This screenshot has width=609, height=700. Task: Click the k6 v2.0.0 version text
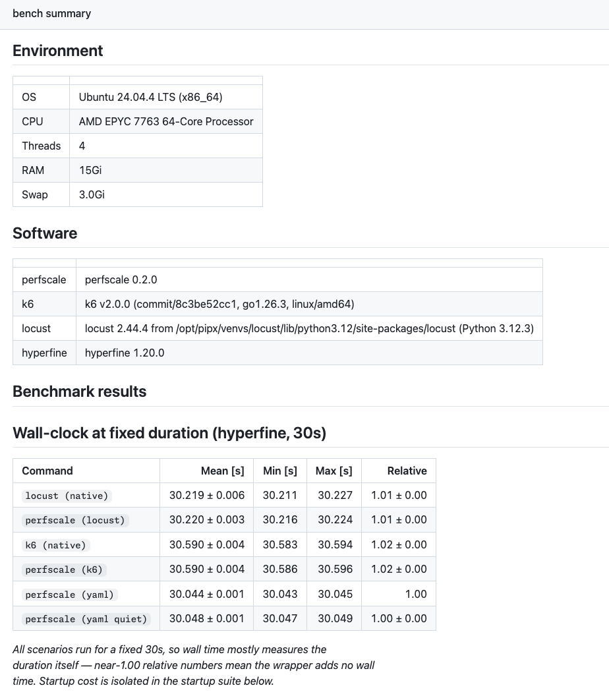219,304
